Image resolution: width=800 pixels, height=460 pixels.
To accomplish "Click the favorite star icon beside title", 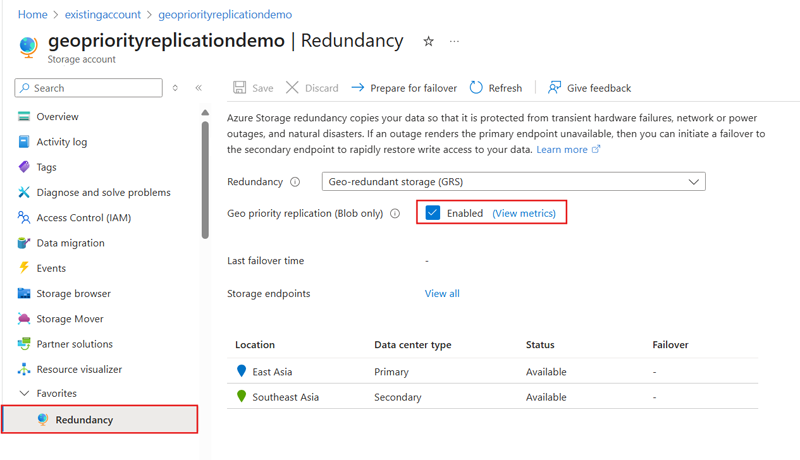I will [x=429, y=42].
